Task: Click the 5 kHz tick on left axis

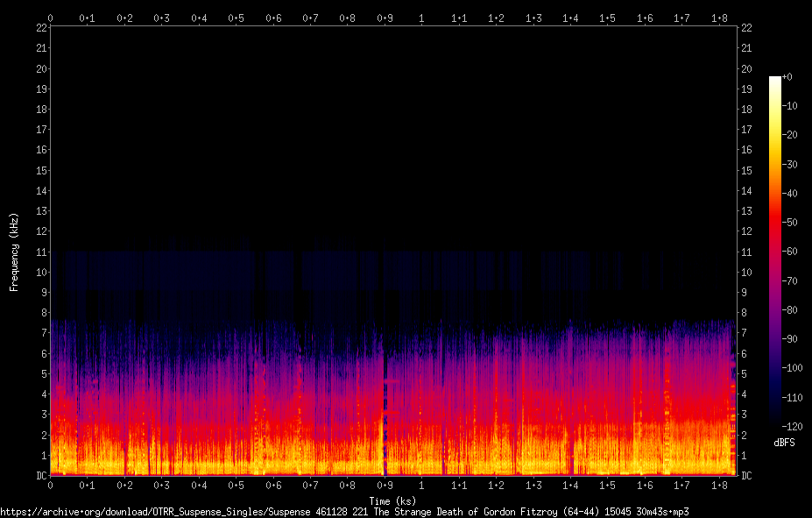Action: pyautogui.click(x=44, y=373)
